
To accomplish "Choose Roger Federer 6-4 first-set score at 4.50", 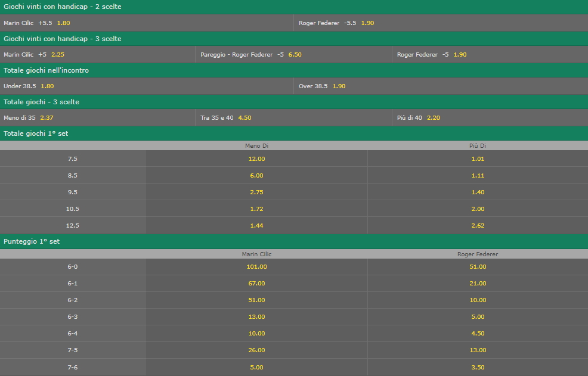I will (x=477, y=334).
